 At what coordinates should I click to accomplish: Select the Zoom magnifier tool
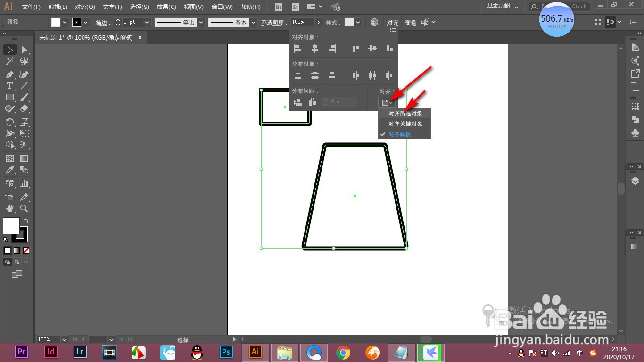pyautogui.click(x=24, y=208)
